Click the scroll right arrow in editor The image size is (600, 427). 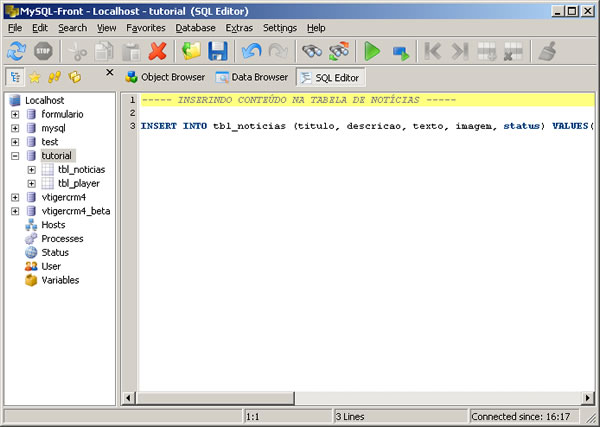588,398
